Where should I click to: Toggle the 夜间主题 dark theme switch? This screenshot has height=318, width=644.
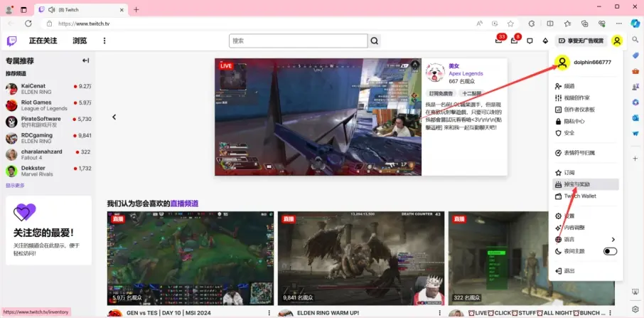pos(610,251)
